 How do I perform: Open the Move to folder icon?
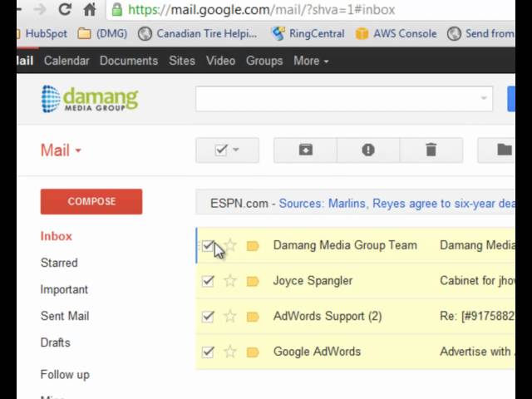tap(505, 150)
